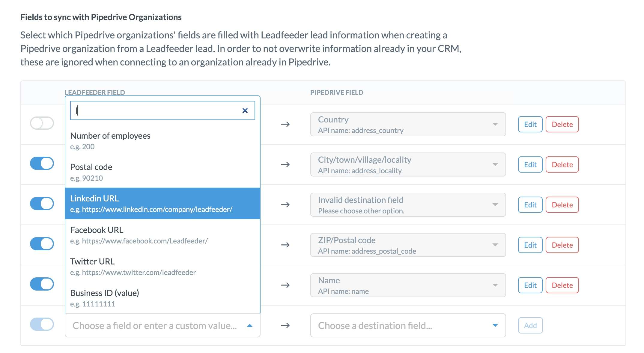Edit the ZIP/Postal code mapping
Image resolution: width=644 pixels, height=353 pixels.
click(x=530, y=245)
